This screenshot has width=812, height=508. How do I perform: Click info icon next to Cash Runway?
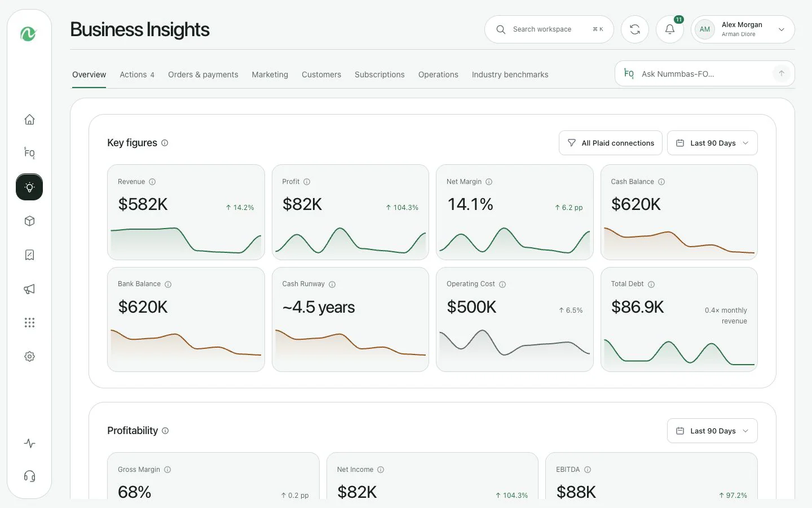click(332, 284)
